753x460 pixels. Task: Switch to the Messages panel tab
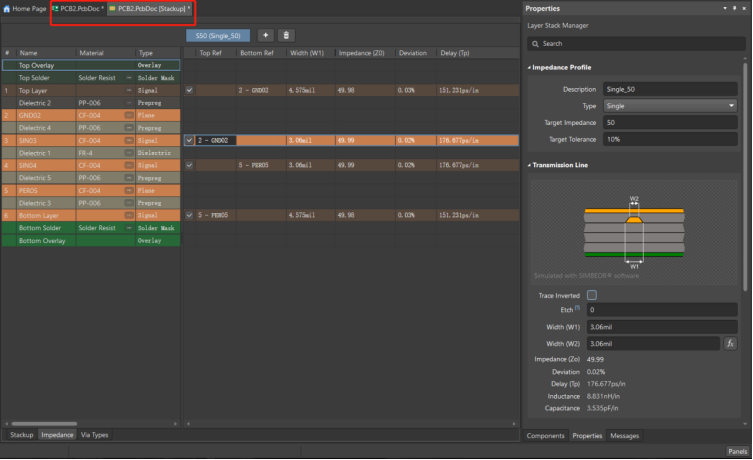coord(624,436)
